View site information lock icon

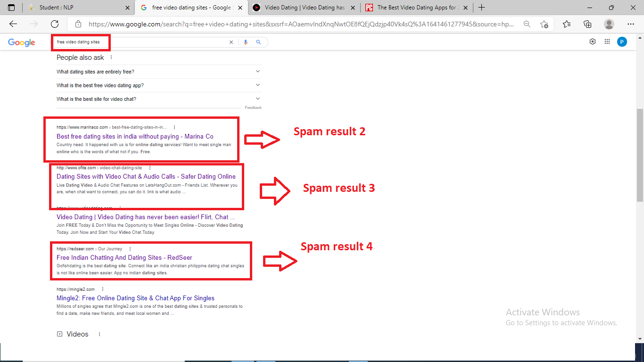coord(78,24)
